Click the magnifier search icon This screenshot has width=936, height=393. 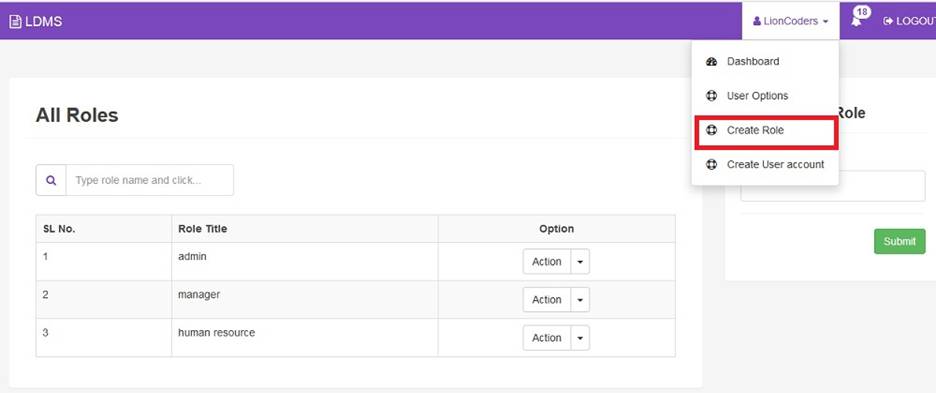pyautogui.click(x=51, y=180)
